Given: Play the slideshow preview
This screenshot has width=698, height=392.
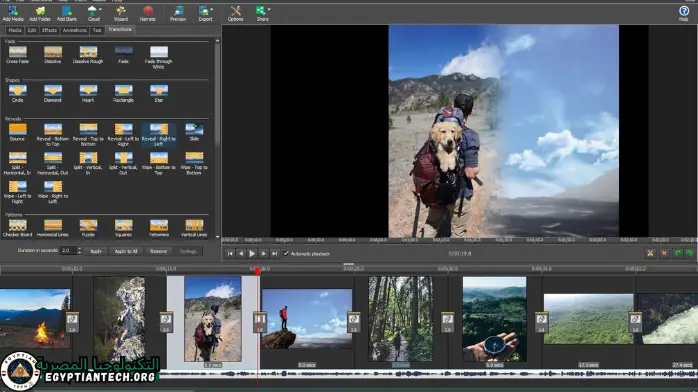Looking at the screenshot, I should pos(252,254).
